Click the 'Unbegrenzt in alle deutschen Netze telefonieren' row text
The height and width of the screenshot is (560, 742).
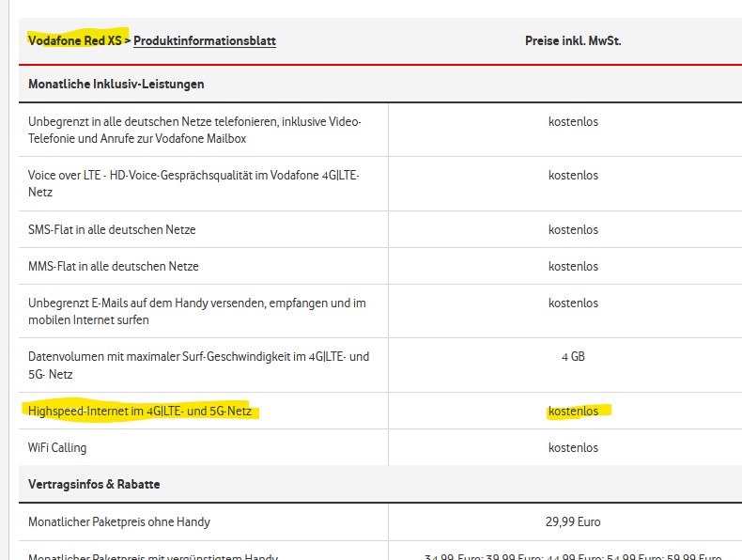(x=194, y=130)
